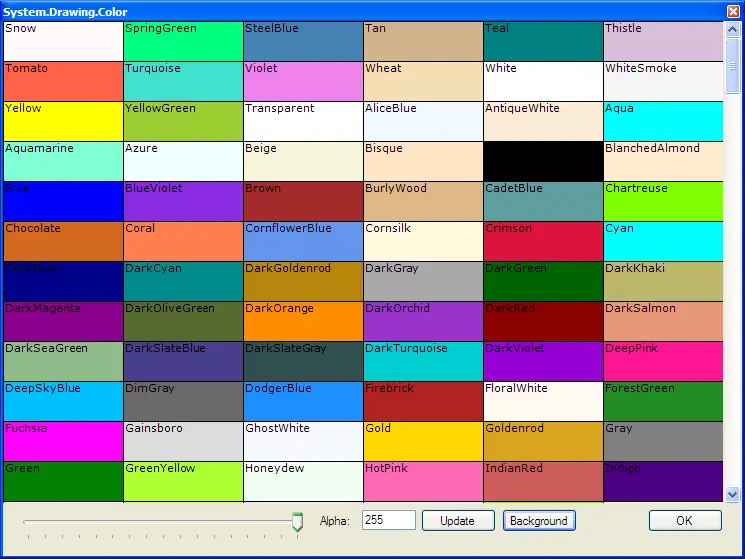Image resolution: width=745 pixels, height=559 pixels.
Task: Choose the DeepSkyBlue swatch
Action: [x=63, y=401]
